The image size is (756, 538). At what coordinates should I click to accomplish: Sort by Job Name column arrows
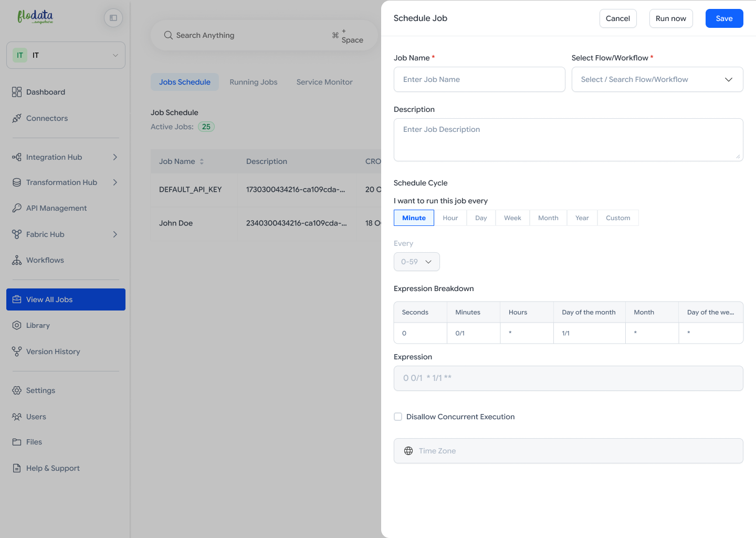pos(202,161)
